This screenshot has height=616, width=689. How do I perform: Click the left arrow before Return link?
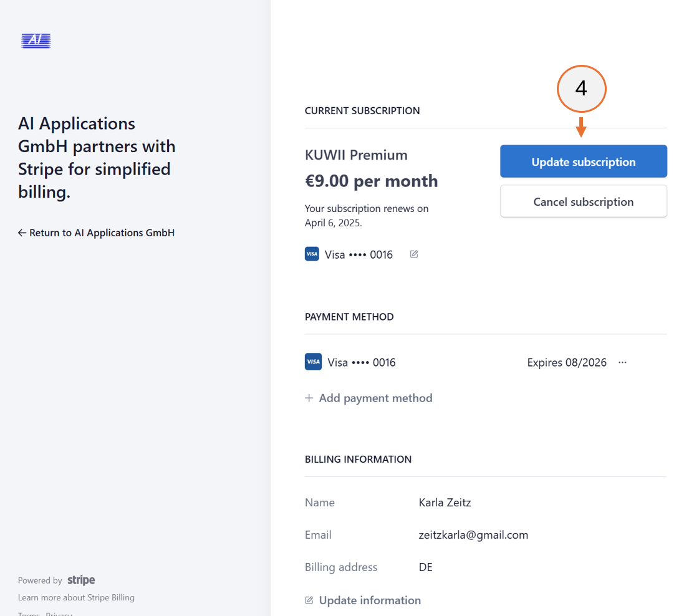(x=22, y=232)
